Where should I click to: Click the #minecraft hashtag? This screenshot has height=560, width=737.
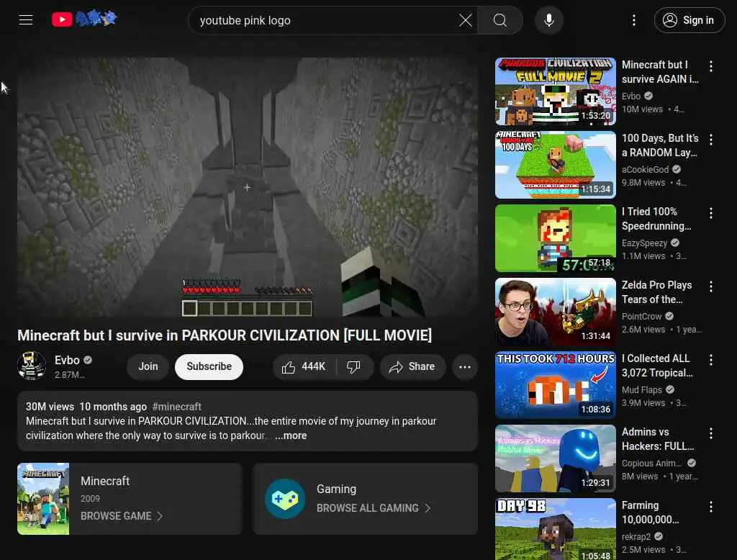177,406
